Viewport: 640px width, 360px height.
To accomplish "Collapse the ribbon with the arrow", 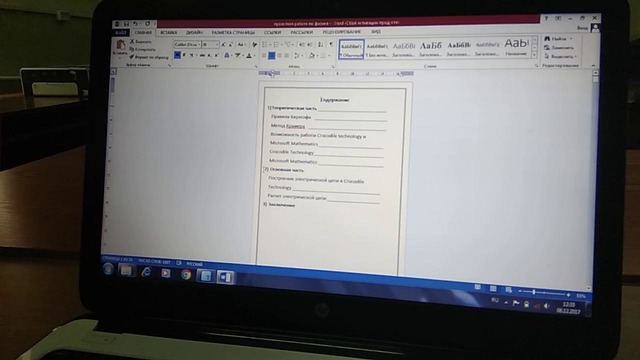I will pos(593,65).
